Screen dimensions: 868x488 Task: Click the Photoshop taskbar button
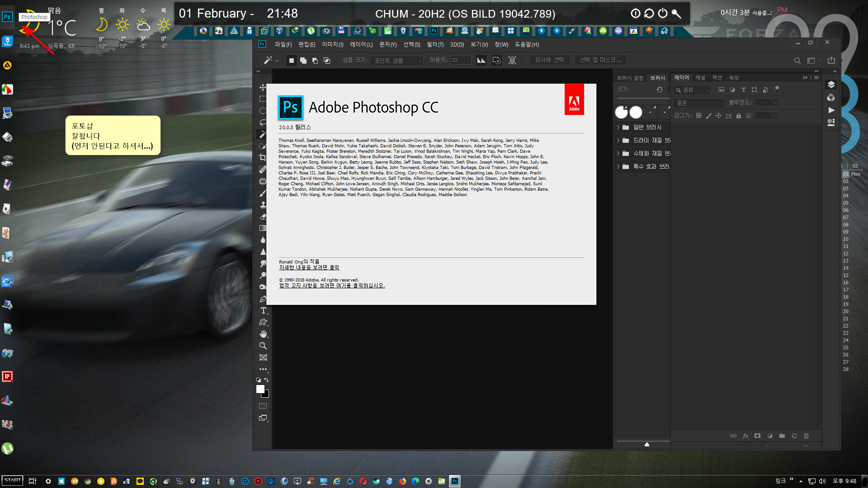[455, 481]
